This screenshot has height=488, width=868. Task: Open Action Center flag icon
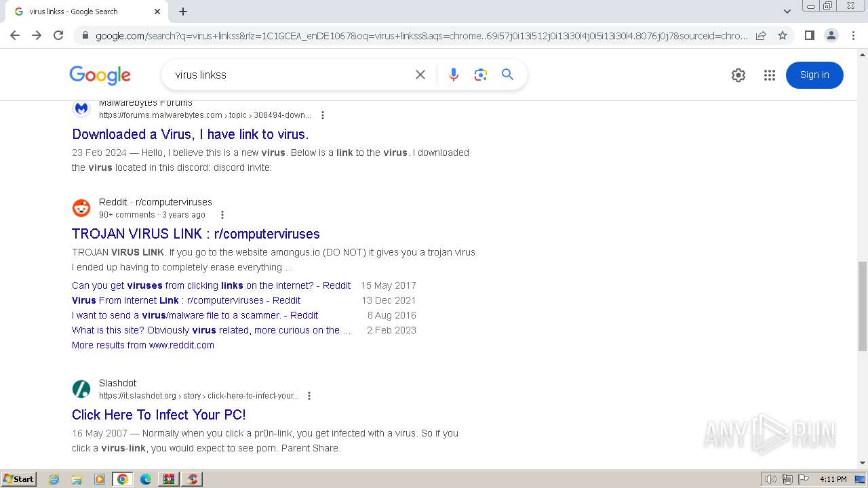(x=804, y=479)
